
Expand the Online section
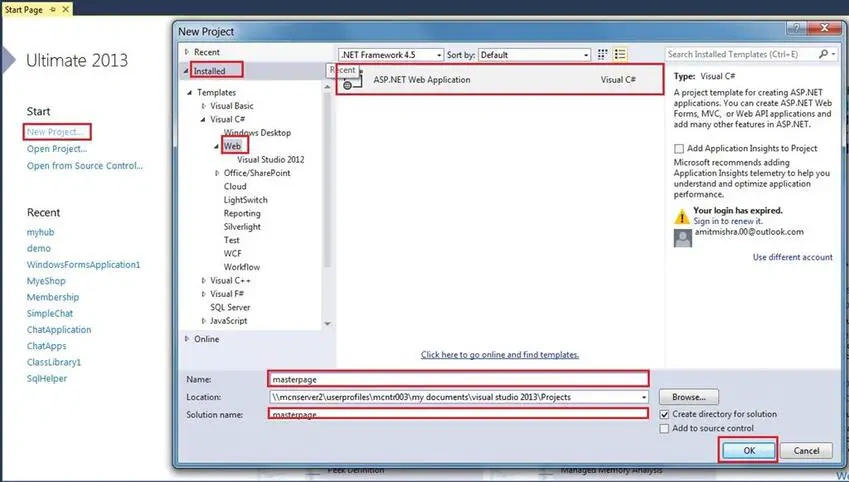[186, 339]
